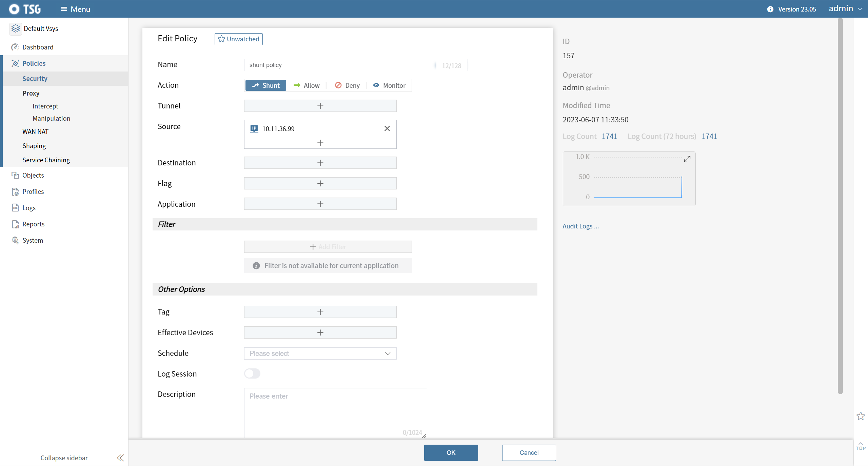Screen dimensions: 868x466
Task: Open Objects in the sidebar
Action: pos(33,175)
